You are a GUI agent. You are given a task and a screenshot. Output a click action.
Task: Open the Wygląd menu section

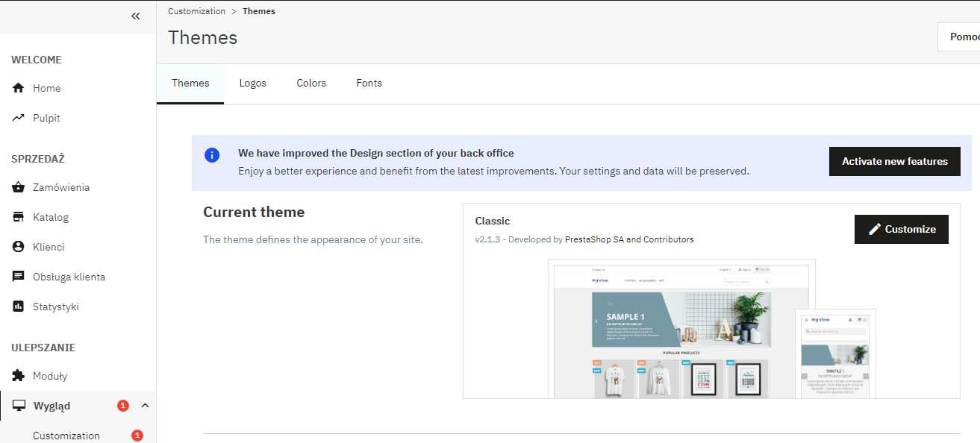(x=52, y=406)
